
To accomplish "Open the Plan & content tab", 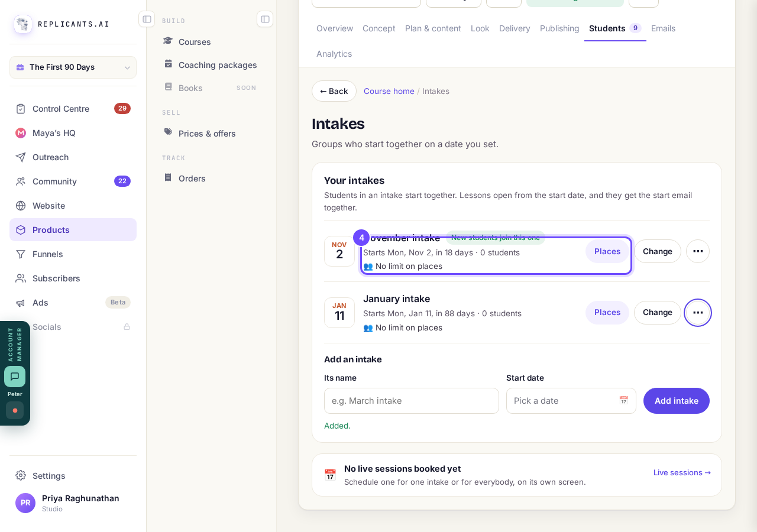I will click(433, 28).
